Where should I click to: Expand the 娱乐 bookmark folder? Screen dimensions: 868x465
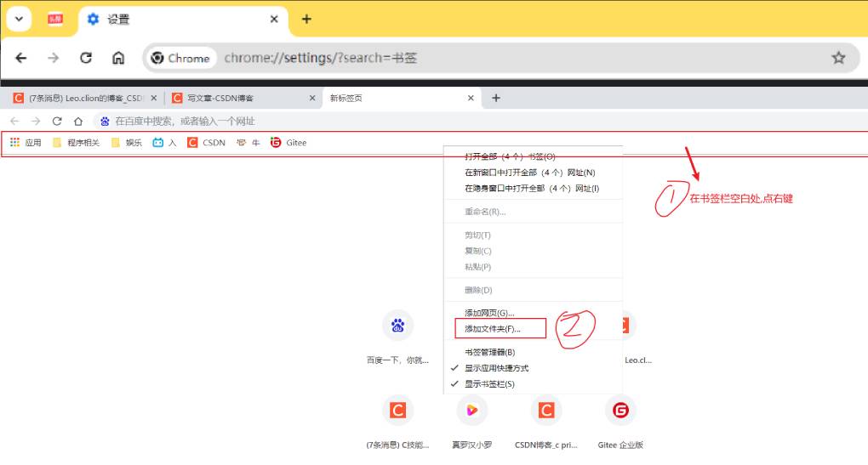(126, 143)
